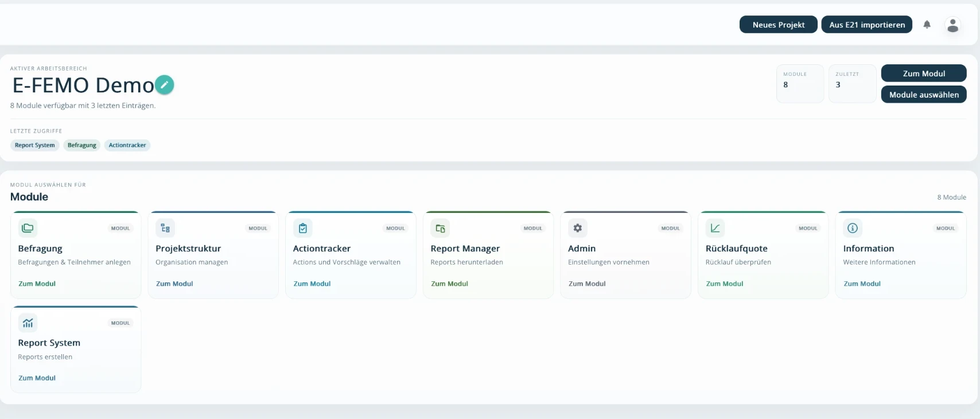Click the Information card title

869,249
